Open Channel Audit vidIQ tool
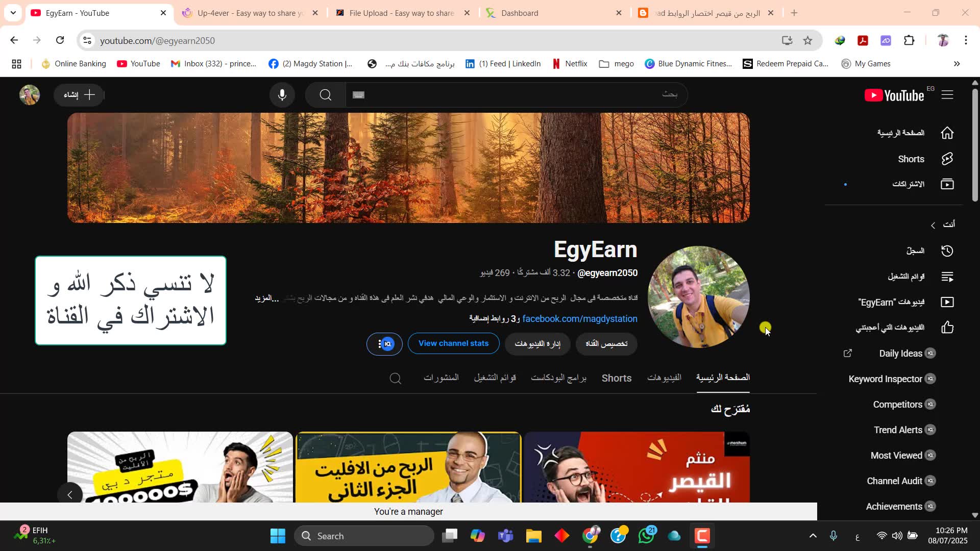980x551 pixels. (900, 481)
